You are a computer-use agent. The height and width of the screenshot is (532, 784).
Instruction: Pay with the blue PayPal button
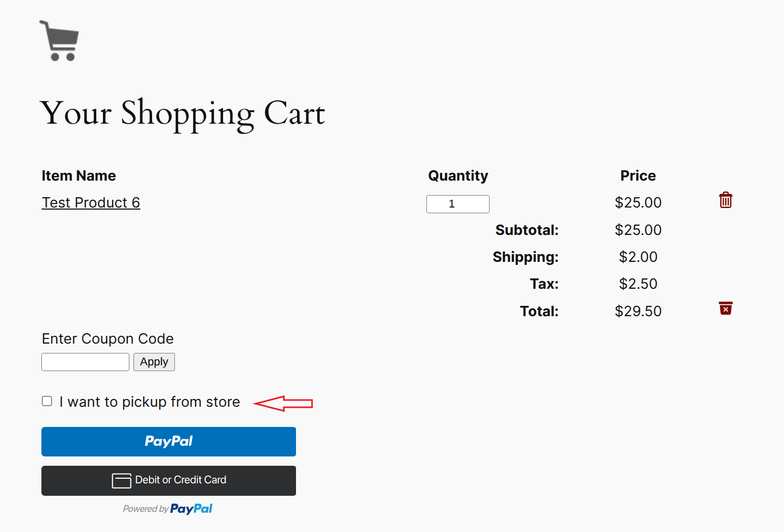(x=169, y=441)
